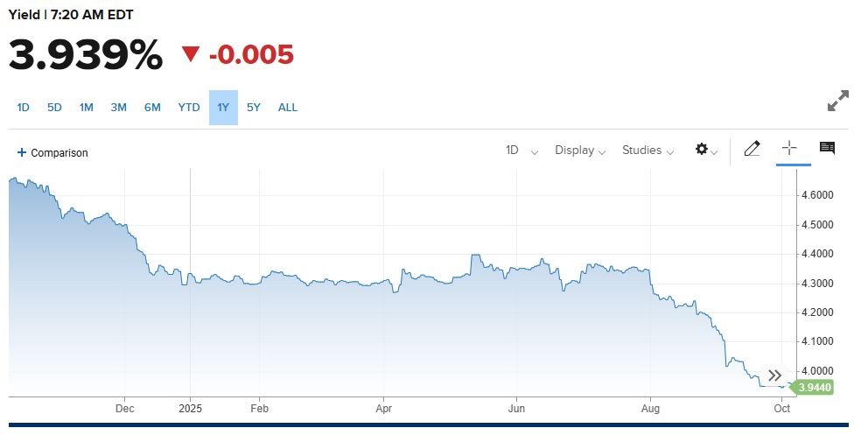Image resolution: width=868 pixels, height=442 pixels.
Task: Choose the 5Y time range
Action: [254, 108]
